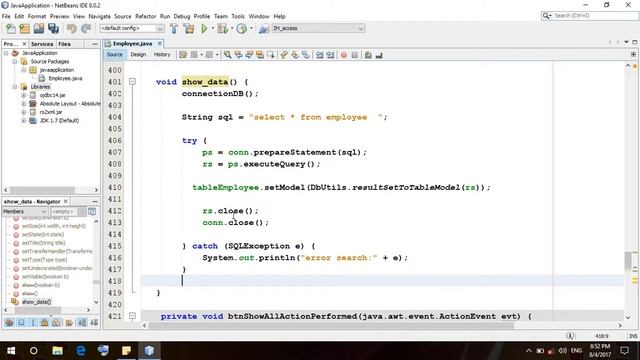Click the editor vertical scrollbar thumb
640x360 pixels.
point(628,261)
